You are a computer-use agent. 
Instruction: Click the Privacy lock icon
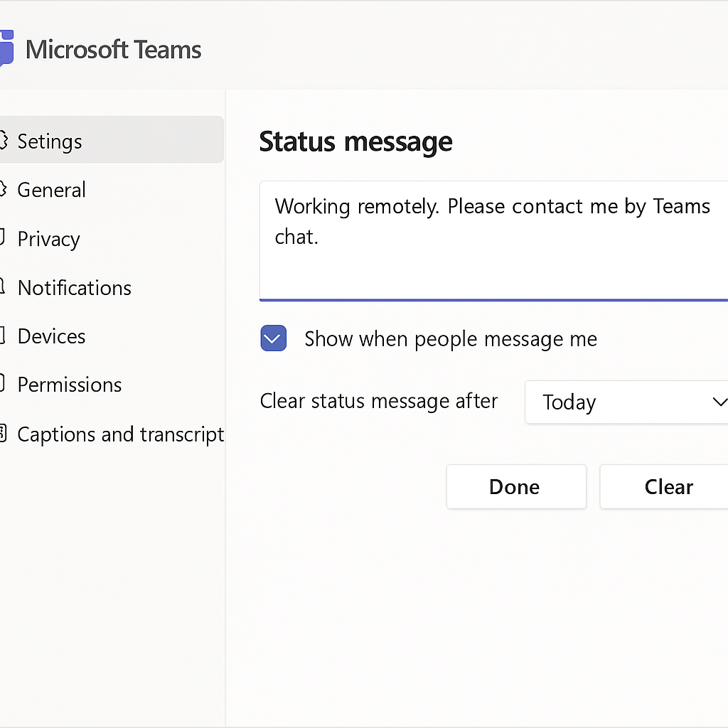coord(2,237)
